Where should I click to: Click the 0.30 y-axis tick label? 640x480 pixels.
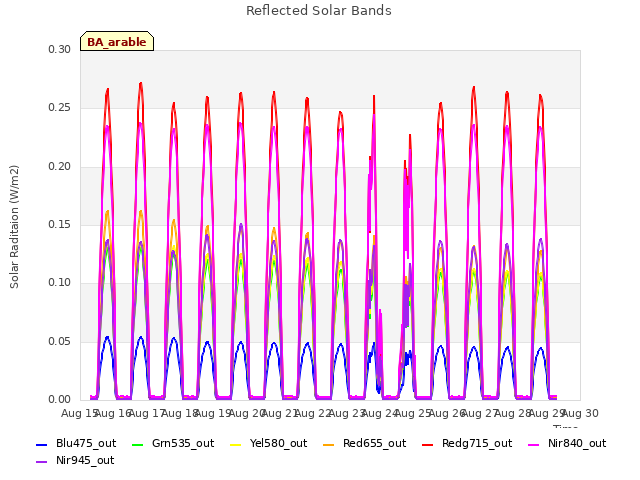click(x=60, y=49)
